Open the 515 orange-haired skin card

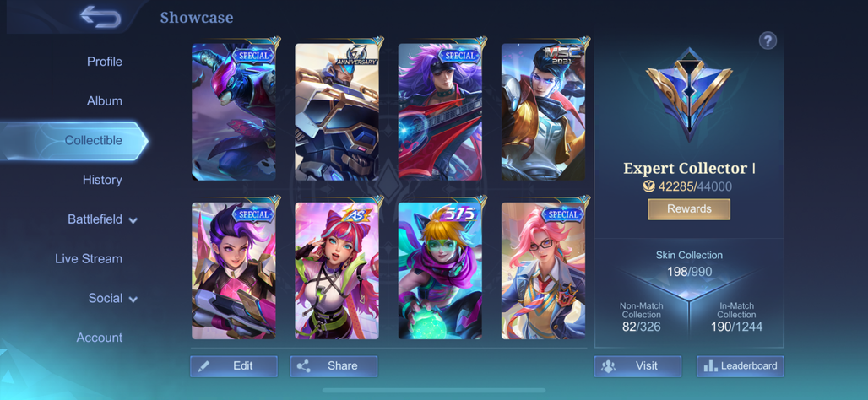click(440, 271)
